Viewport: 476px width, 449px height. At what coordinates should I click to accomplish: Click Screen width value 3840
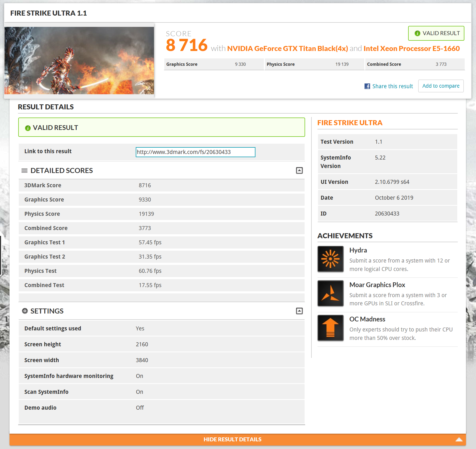coord(142,360)
